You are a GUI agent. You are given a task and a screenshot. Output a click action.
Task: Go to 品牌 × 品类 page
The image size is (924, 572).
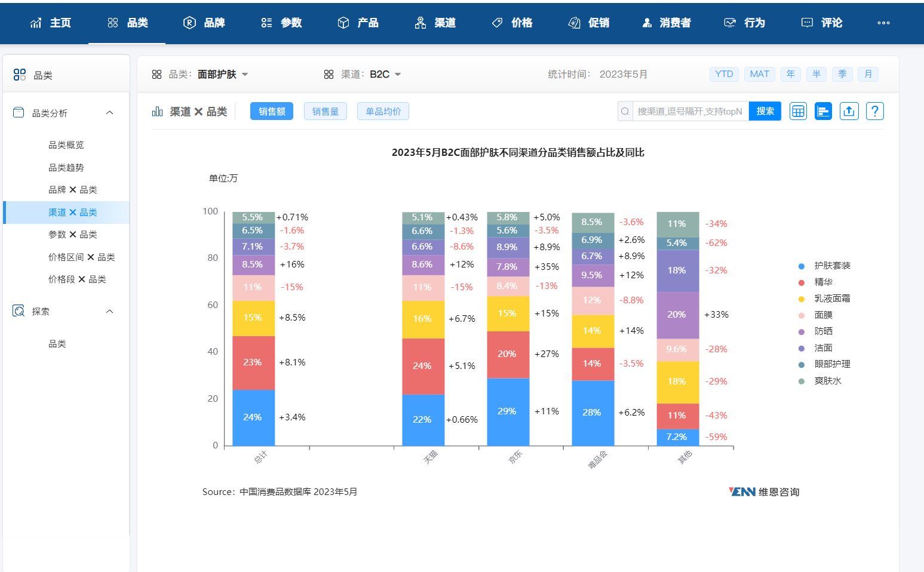click(x=72, y=190)
